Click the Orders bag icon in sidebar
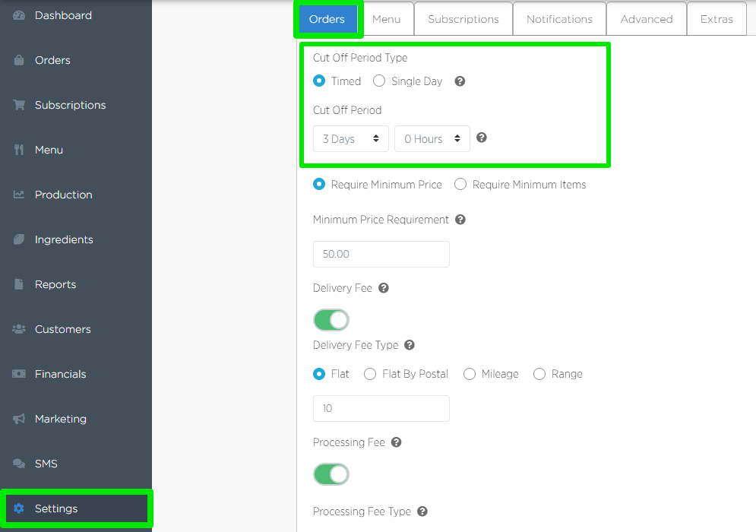 tap(19, 60)
